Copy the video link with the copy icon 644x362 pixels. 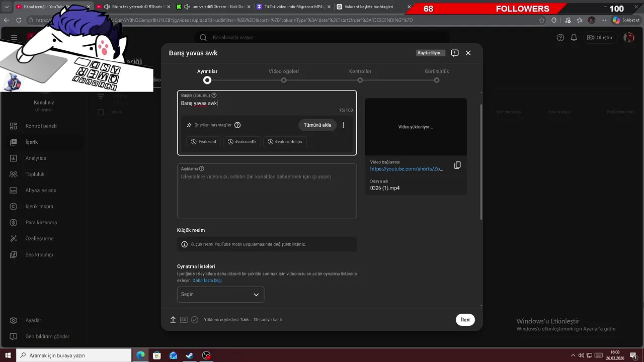(457, 165)
